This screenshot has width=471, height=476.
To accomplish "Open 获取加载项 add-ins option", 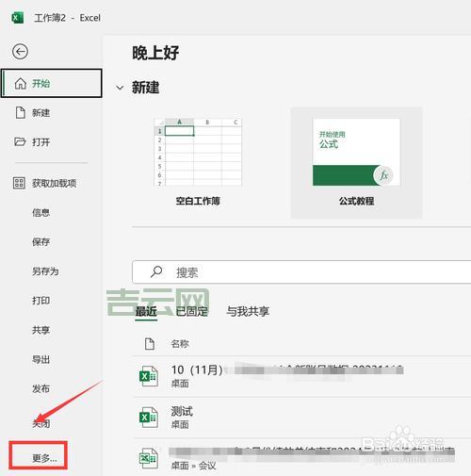I will coord(54,183).
